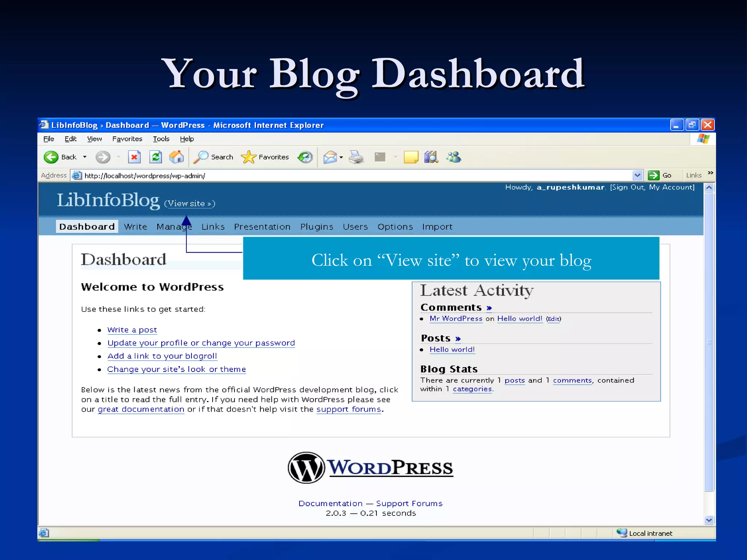The image size is (747, 560).
Task: Click the Print printer icon
Action: [356, 157]
